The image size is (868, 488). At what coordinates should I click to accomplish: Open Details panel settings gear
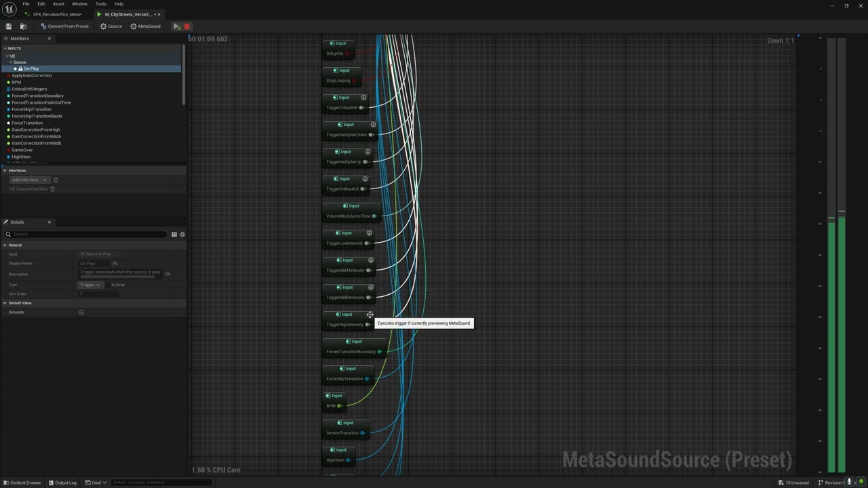pos(182,235)
